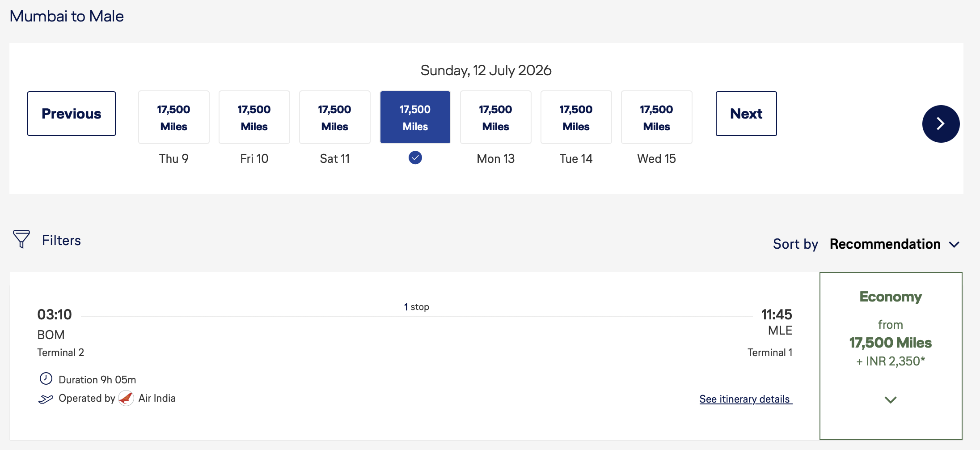
Task: Open Filters text label
Action: (x=61, y=241)
